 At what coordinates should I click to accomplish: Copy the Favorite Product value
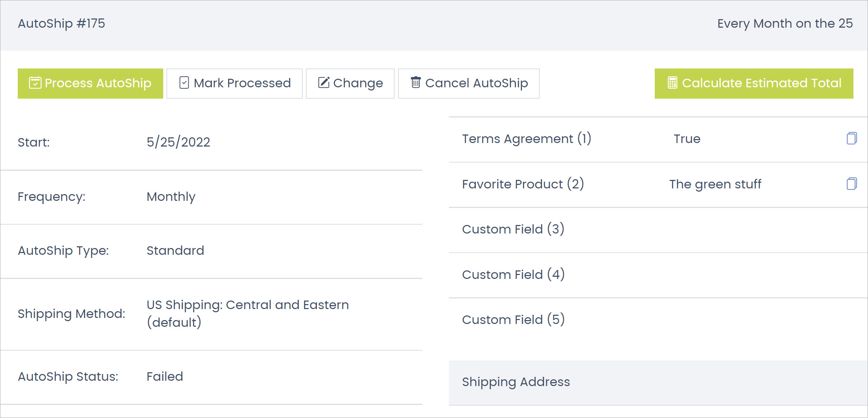coord(852,184)
